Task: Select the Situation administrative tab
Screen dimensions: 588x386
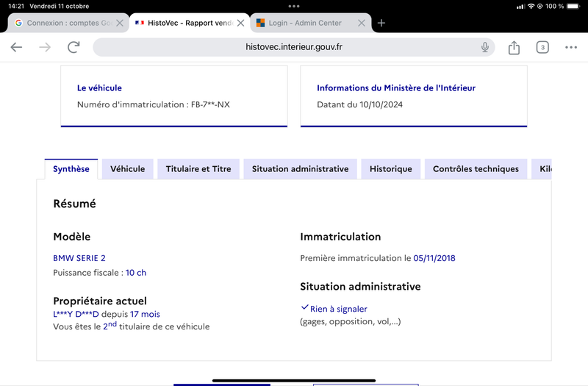Action: [x=300, y=169]
